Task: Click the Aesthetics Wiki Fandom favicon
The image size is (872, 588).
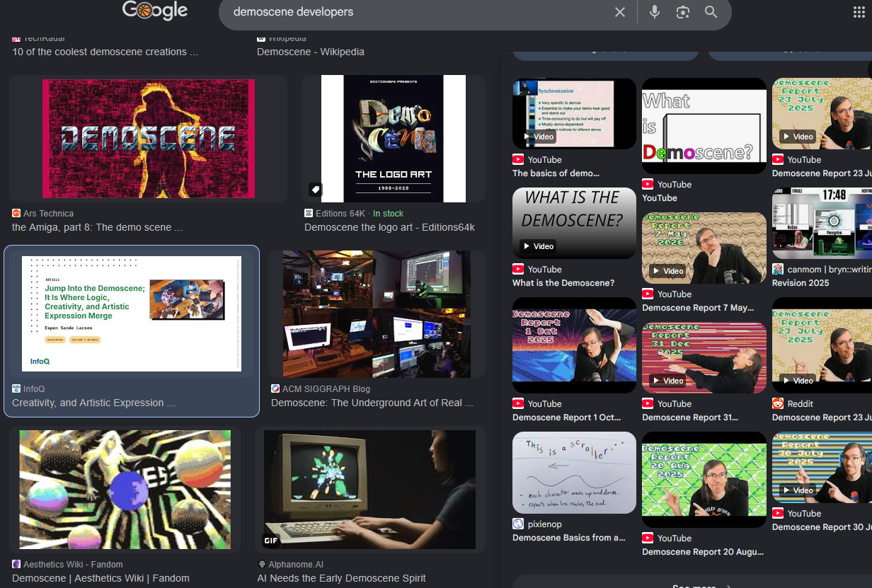Action: 17,564
